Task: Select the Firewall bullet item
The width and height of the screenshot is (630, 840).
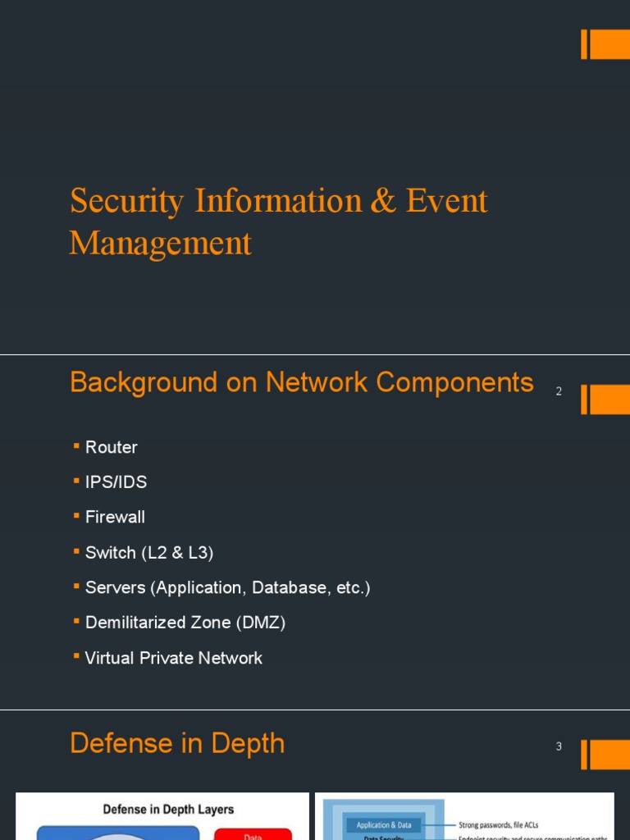Action: coord(115,517)
